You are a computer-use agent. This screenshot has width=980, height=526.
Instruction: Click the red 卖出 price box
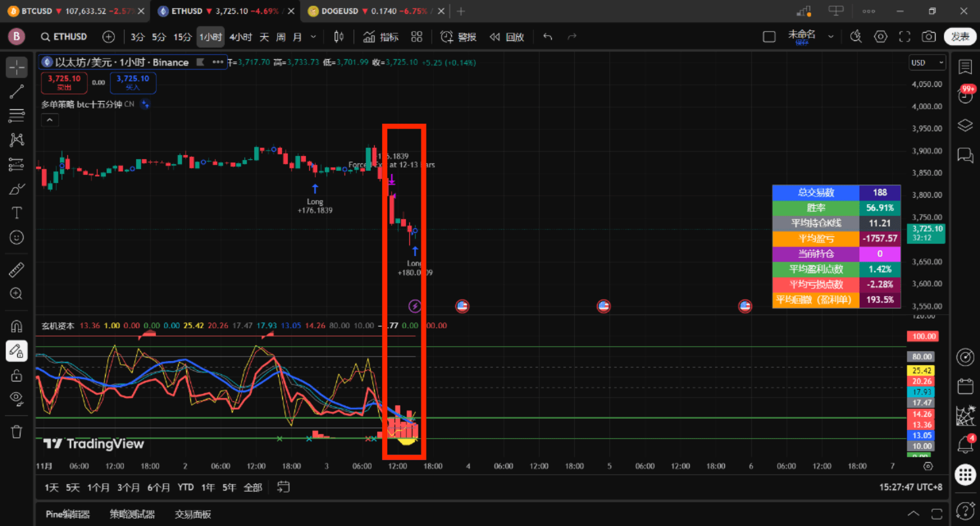64,82
